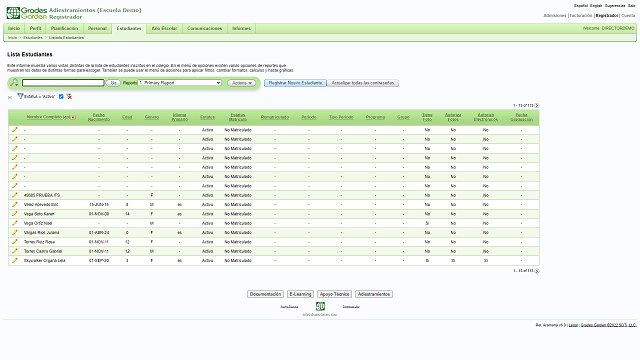
Task: Sort by Idioma Primario column header
Action: (180, 117)
